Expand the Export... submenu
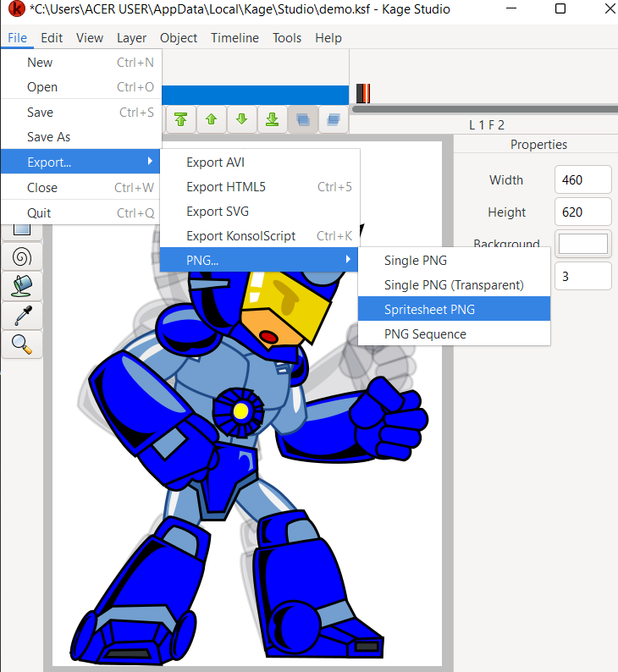 click(x=81, y=162)
